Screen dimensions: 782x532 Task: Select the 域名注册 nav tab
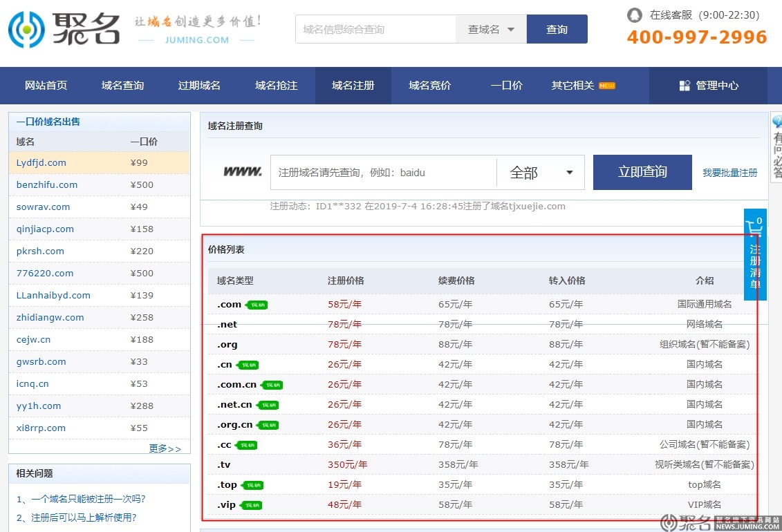click(353, 86)
